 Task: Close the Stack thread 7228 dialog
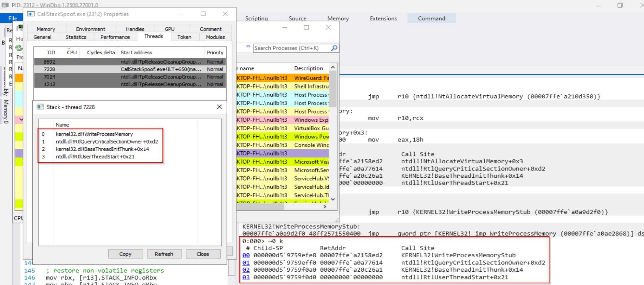click(219, 107)
